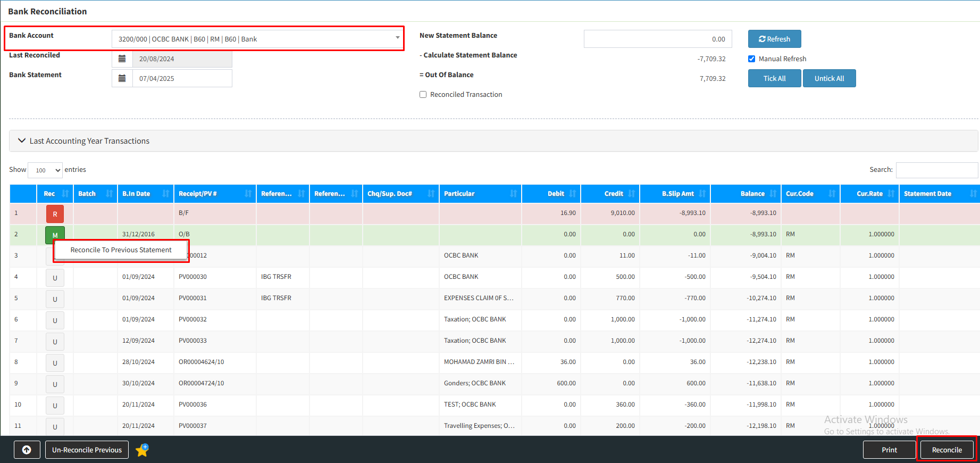The height and width of the screenshot is (463, 980).
Task: Click the yellow star favorite icon
Action: tap(142, 450)
